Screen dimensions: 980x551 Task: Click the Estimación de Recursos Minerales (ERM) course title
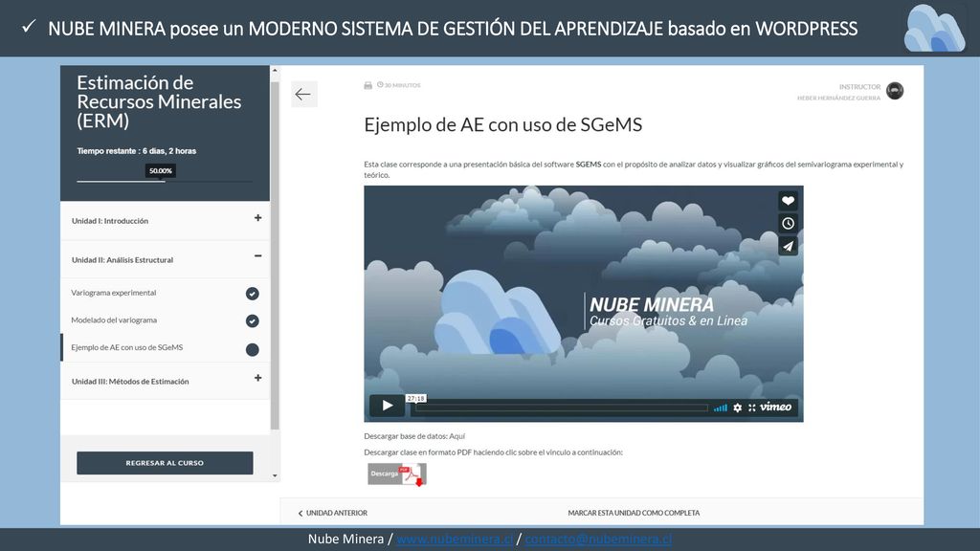[x=160, y=101]
